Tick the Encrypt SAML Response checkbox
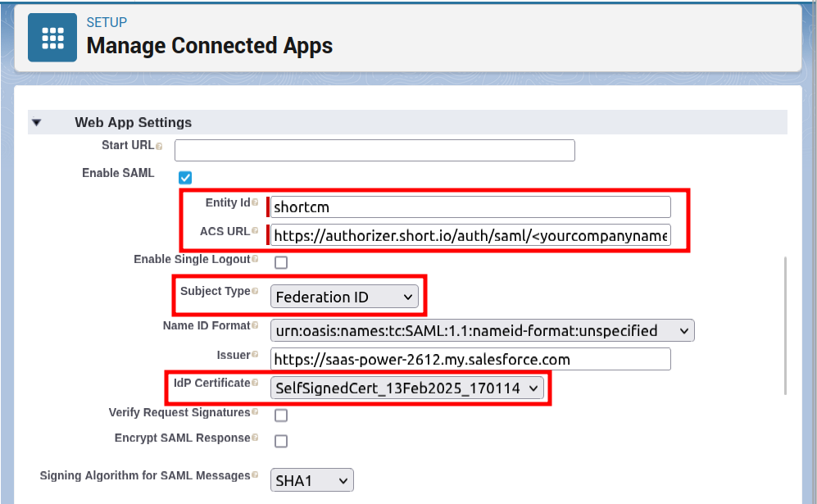The width and height of the screenshot is (817, 504). (280, 441)
